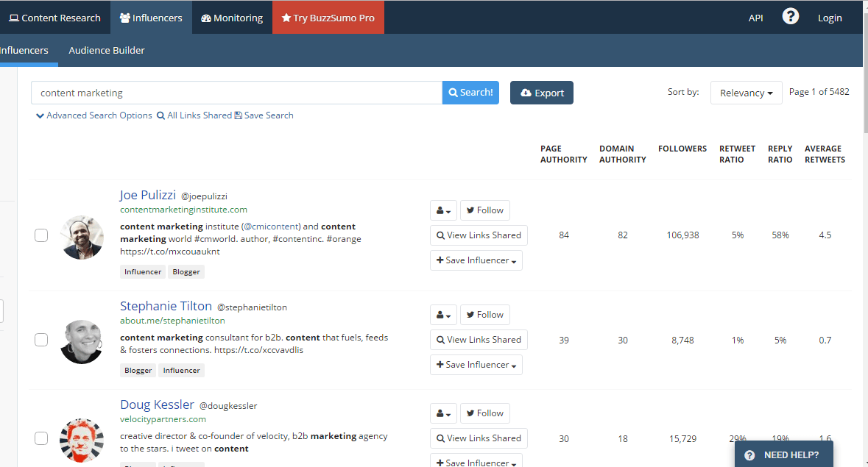Click Save Search link

tap(264, 115)
